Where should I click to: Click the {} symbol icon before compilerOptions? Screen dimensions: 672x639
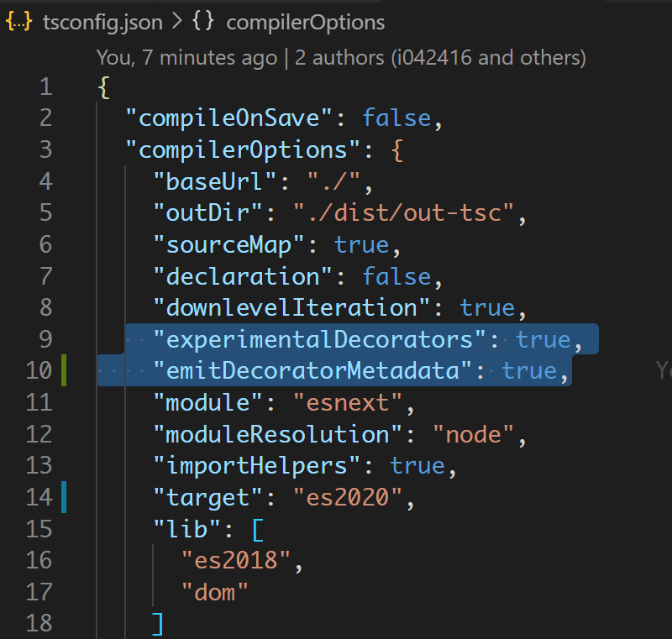pyautogui.click(x=201, y=22)
